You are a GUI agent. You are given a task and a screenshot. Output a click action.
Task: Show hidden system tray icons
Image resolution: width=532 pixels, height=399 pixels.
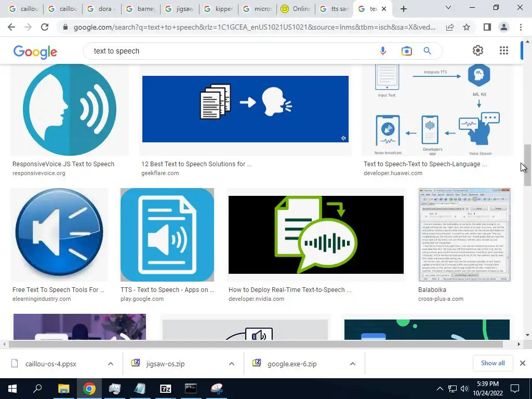pyautogui.click(x=440, y=389)
